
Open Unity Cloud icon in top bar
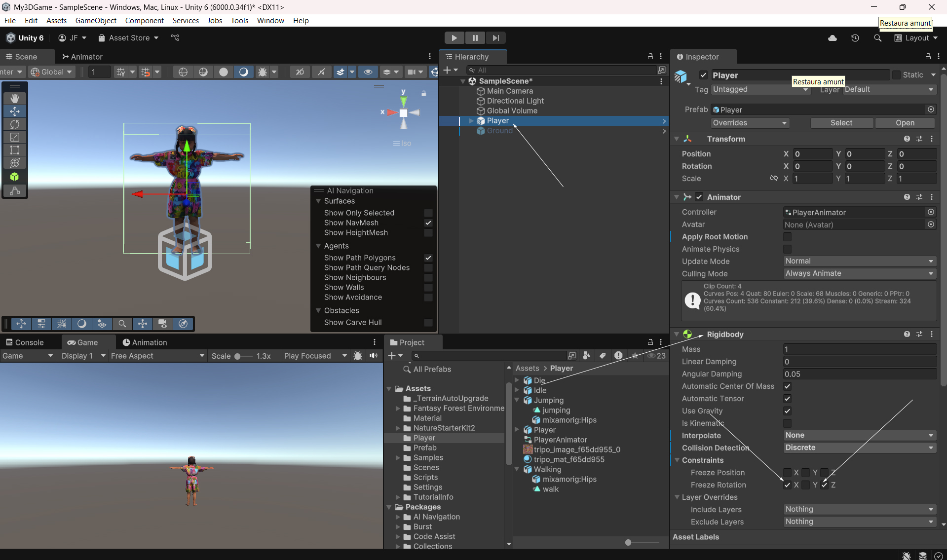tap(833, 38)
